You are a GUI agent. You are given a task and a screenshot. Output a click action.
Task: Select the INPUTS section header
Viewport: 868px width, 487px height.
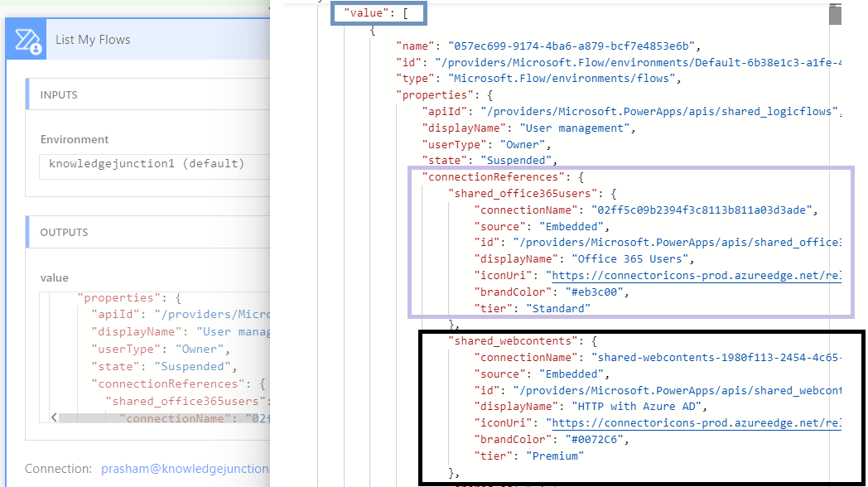point(59,94)
